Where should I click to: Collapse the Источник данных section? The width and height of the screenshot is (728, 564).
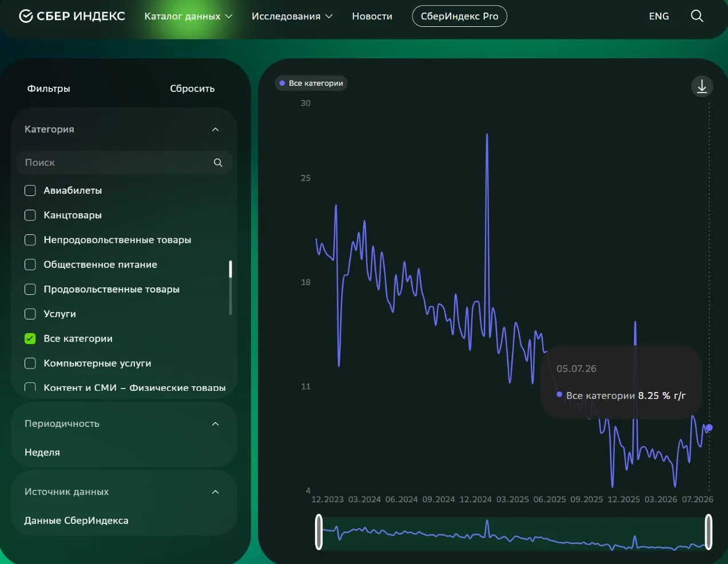[216, 492]
